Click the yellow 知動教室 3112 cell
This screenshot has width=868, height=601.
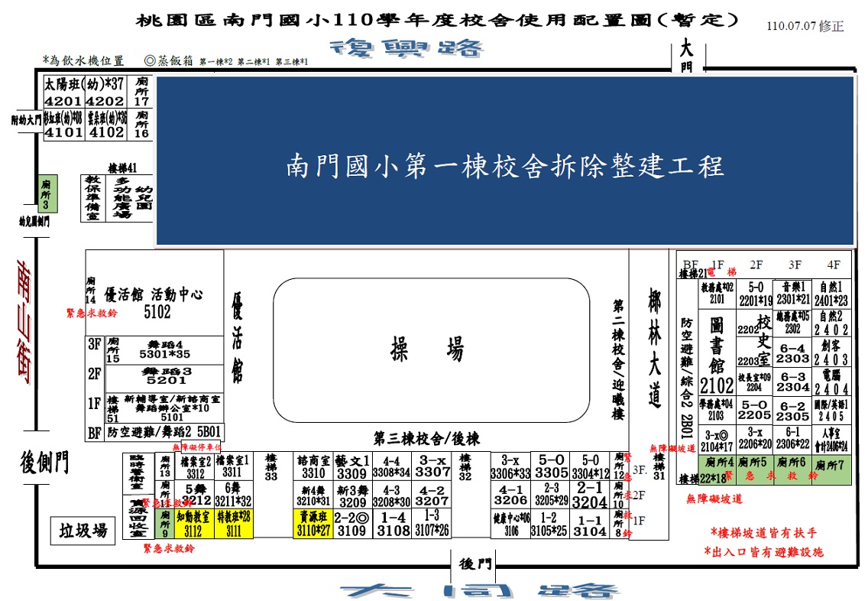(x=194, y=523)
